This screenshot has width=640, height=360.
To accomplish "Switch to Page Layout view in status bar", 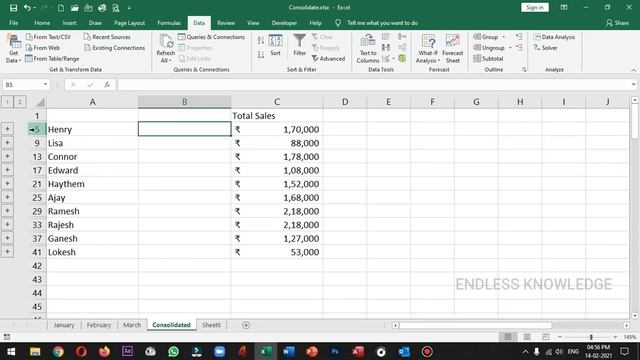I will 527,337.
